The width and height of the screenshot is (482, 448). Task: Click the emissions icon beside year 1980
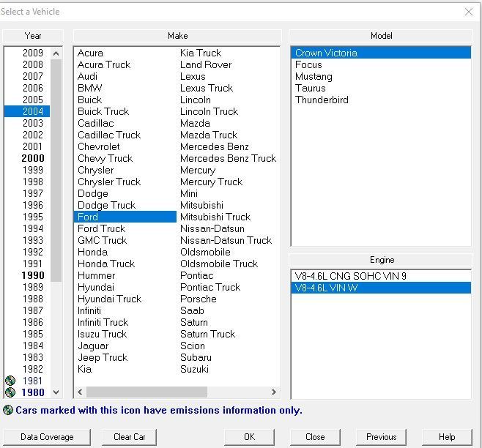(x=10, y=392)
